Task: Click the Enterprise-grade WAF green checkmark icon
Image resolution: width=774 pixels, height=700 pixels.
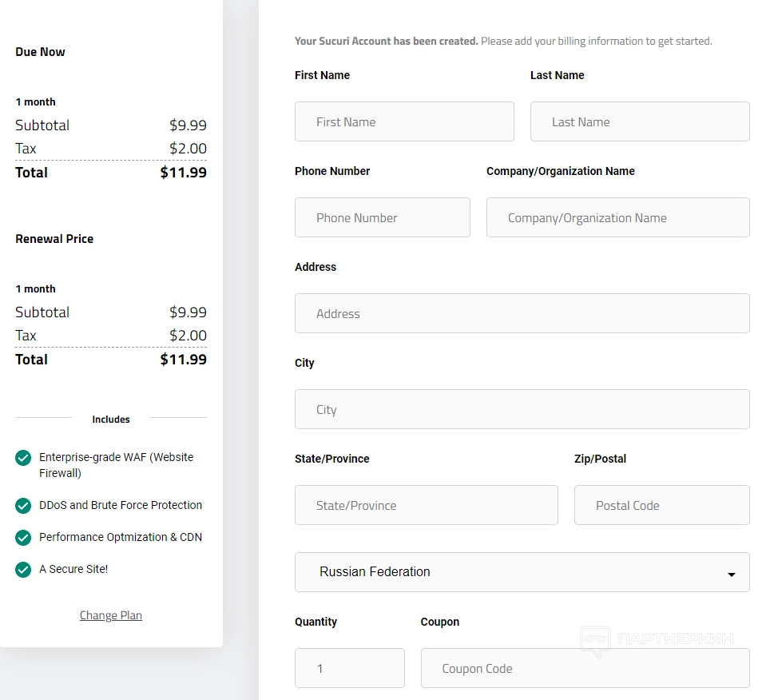Action: click(23, 458)
